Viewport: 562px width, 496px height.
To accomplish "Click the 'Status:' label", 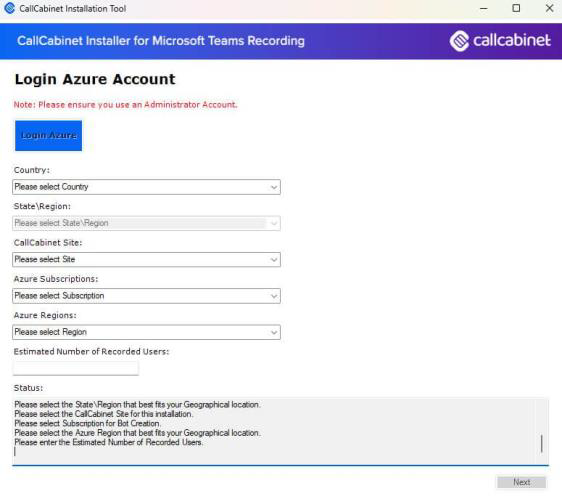I will [x=28, y=388].
